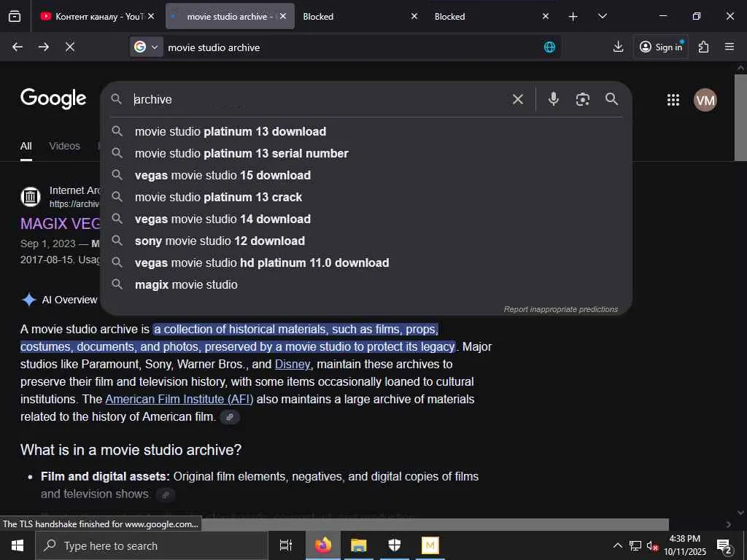Screen dimensions: 747x560
Task: Go forward with the browser forward arrow
Action: click(x=44, y=47)
